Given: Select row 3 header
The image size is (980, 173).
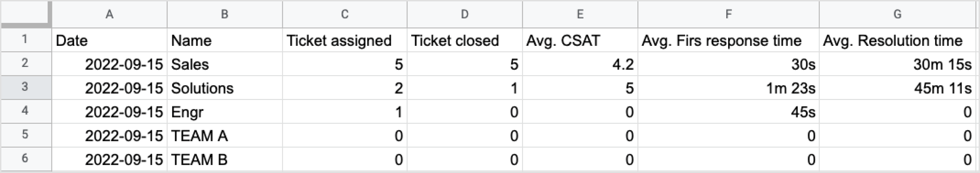Looking at the screenshot, I should point(25,87).
